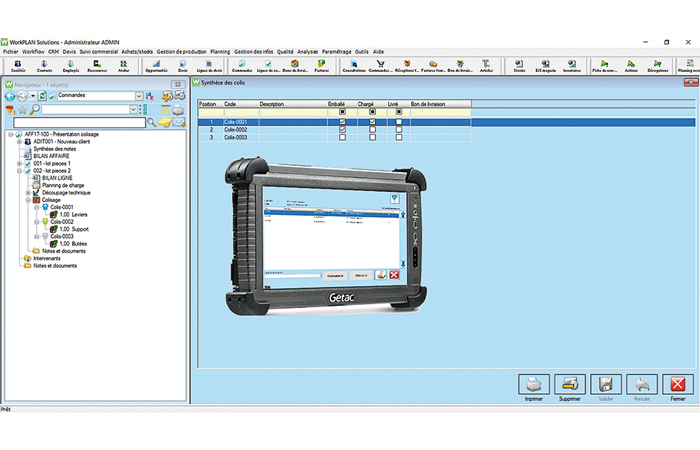Uncheck Emballé for Colis-0001
Viewport: 700px width, 450px height.
(342, 122)
